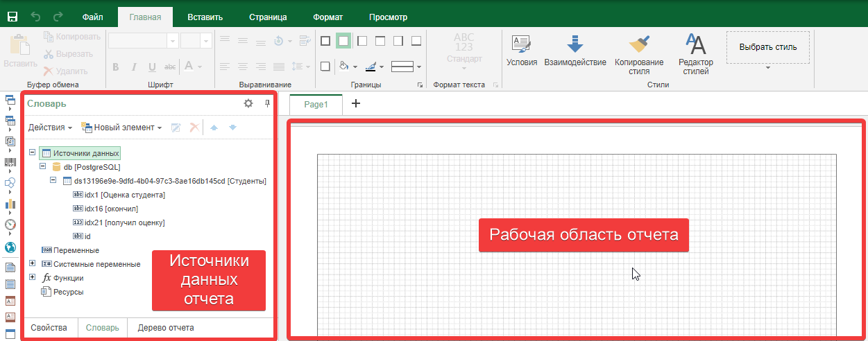Switch to the Свойства panel tab
This screenshot has width=868, height=341.
pyautogui.click(x=49, y=328)
